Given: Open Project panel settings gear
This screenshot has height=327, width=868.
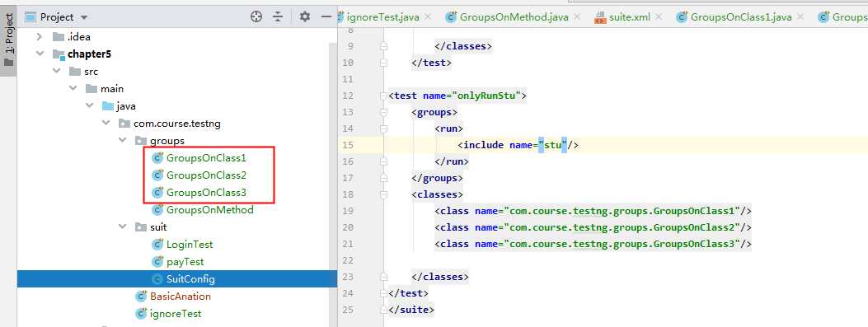Looking at the screenshot, I should point(304,16).
